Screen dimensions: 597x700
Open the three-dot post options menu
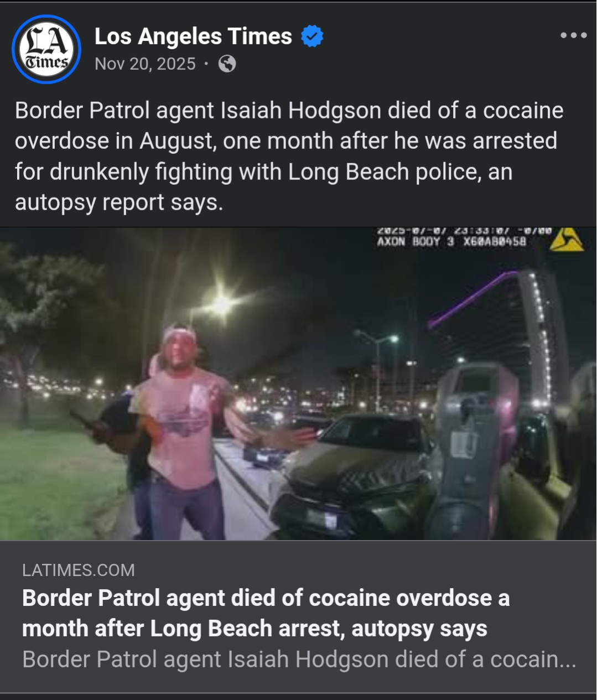coord(573,35)
